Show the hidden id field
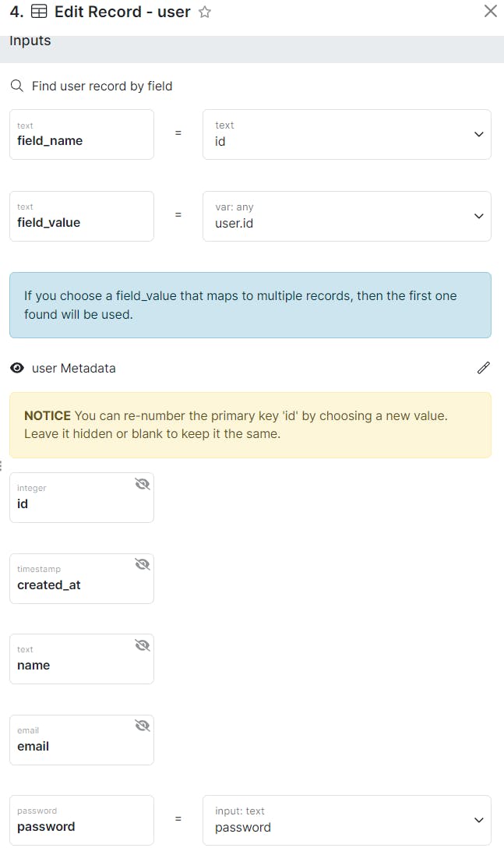The image size is (504, 862). (142, 484)
